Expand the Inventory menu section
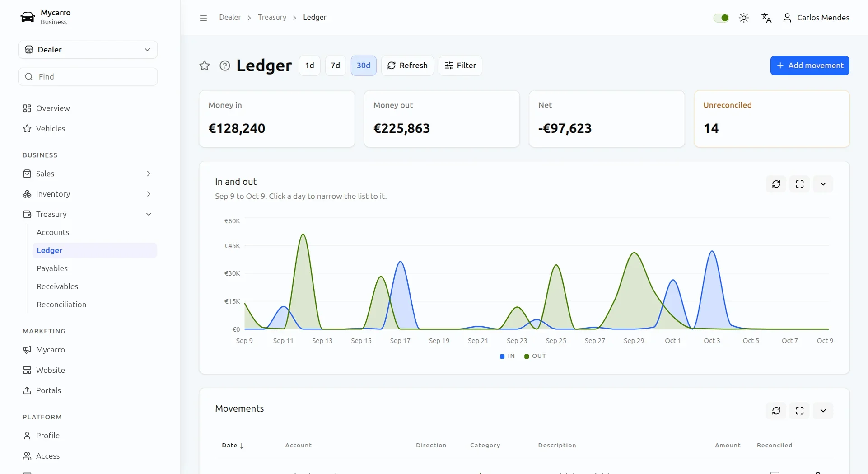Viewport: 868px width, 474px height. coord(88,194)
